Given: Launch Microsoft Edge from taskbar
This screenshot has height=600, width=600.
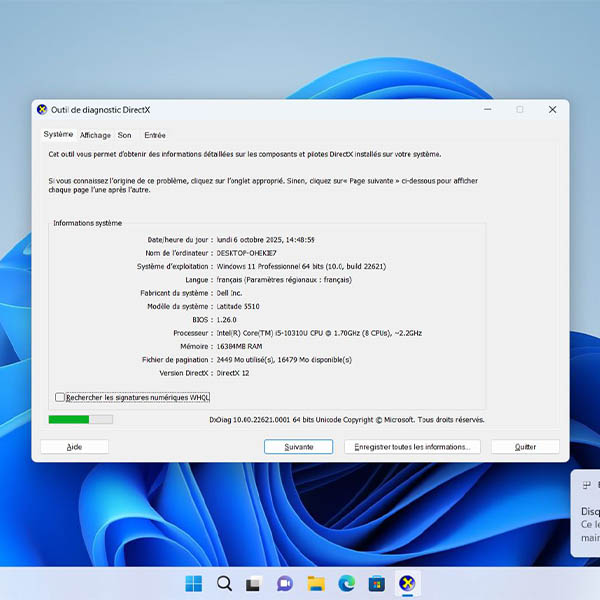Looking at the screenshot, I should coord(346,583).
